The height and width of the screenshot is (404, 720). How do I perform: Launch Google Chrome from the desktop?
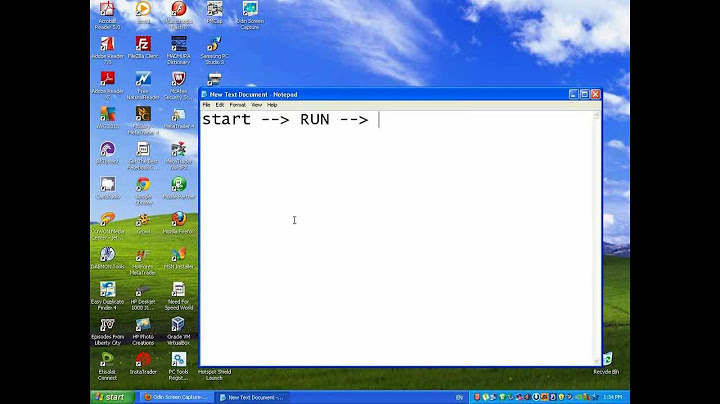tap(143, 191)
